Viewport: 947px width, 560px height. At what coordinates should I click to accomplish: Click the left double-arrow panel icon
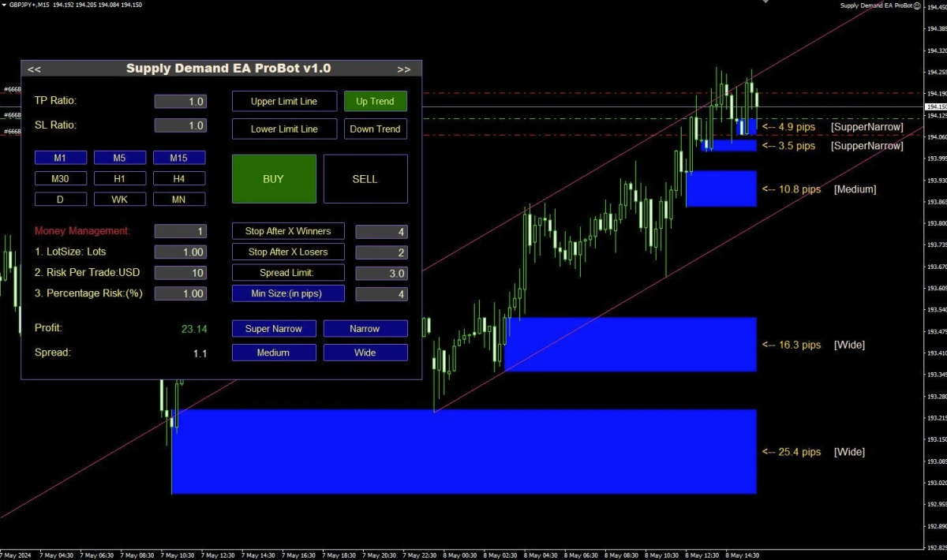34,69
